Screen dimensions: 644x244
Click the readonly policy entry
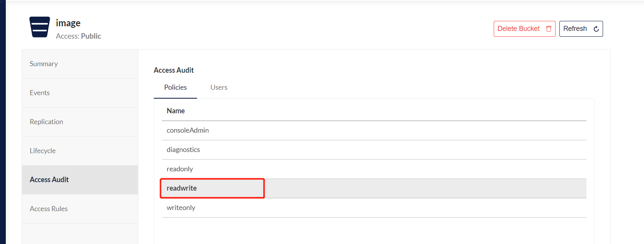180,169
